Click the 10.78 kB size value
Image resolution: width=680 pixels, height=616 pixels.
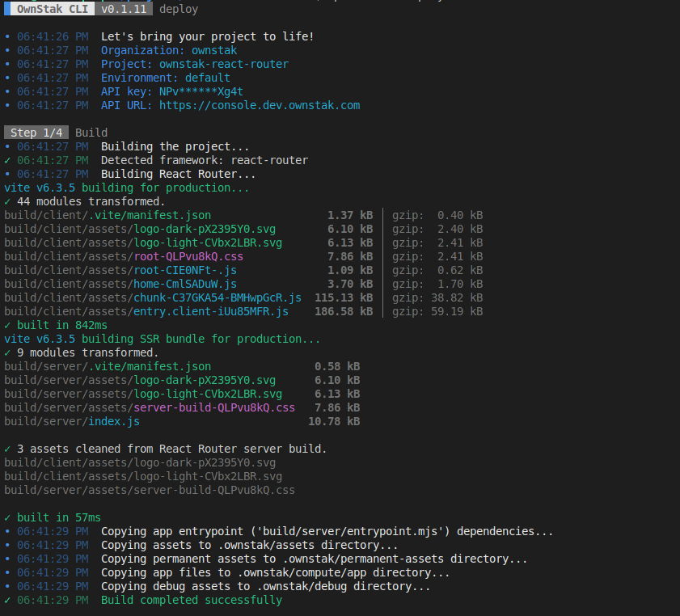[334, 422]
